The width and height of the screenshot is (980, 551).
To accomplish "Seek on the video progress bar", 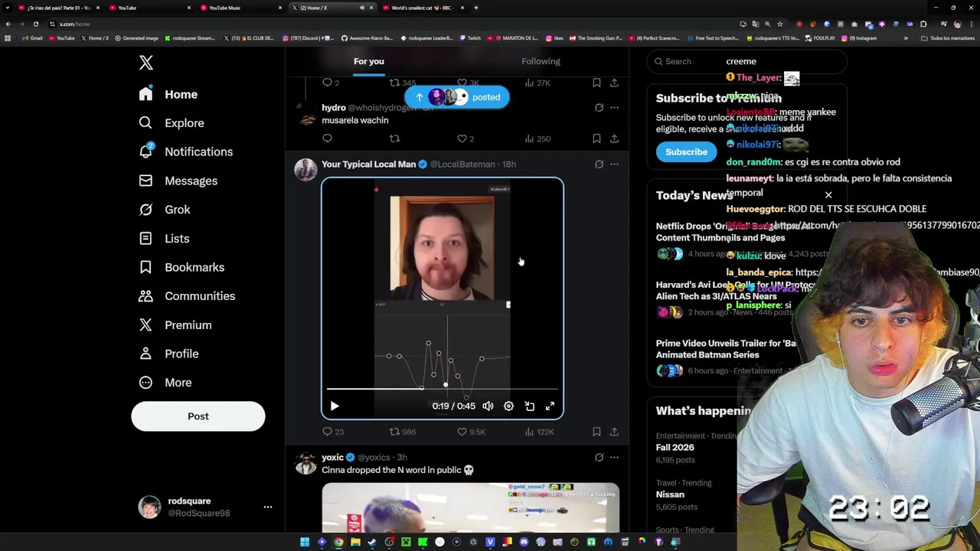I will point(443,389).
